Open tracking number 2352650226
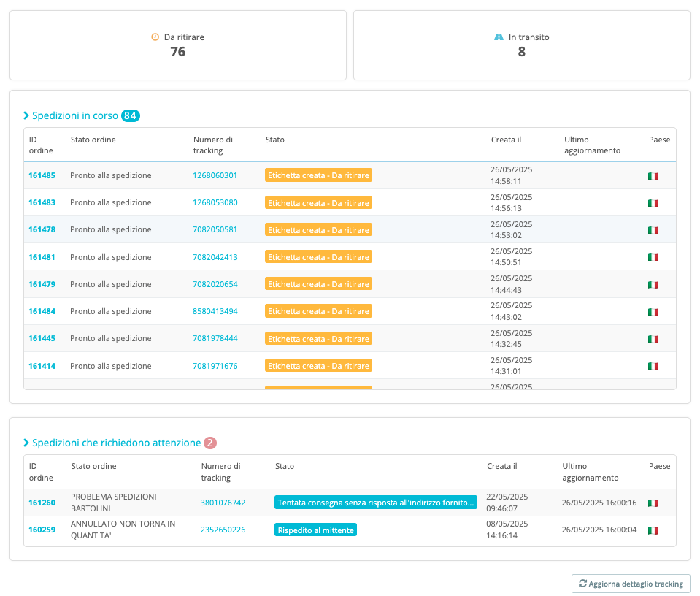This screenshot has width=700, height=596. (x=223, y=530)
